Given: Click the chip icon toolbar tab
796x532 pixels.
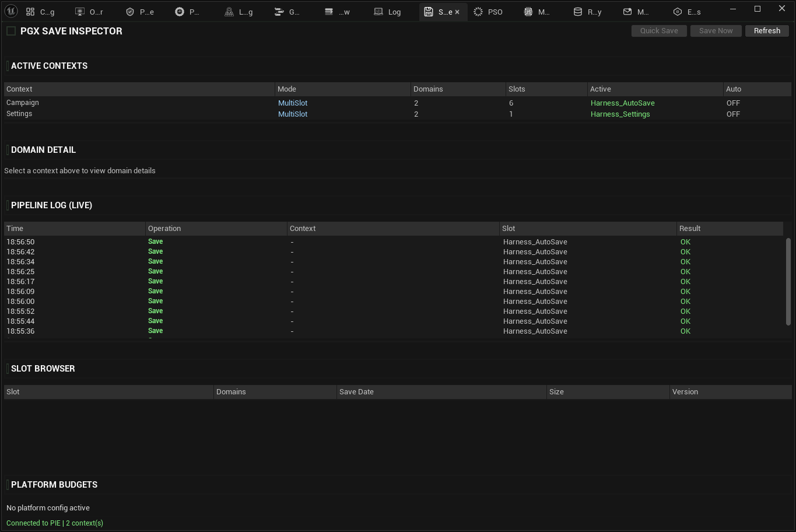Looking at the screenshot, I should tap(528, 11).
